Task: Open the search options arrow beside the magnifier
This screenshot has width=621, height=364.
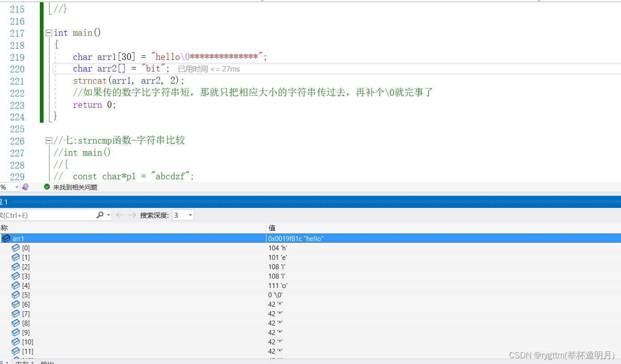Action: click(109, 215)
